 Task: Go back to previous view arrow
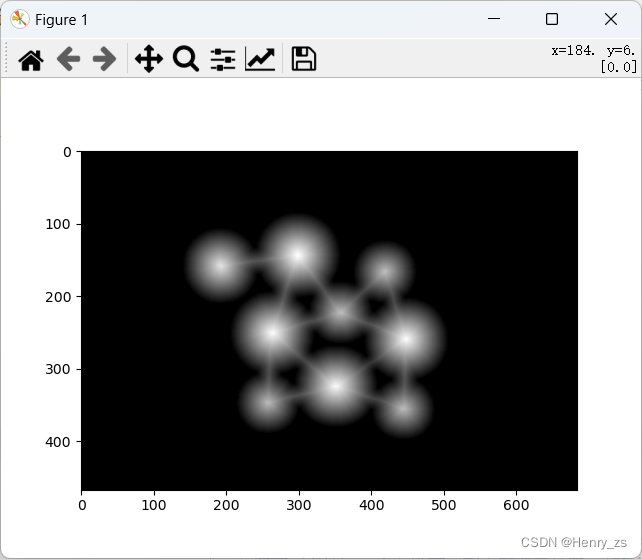pyautogui.click(x=68, y=59)
